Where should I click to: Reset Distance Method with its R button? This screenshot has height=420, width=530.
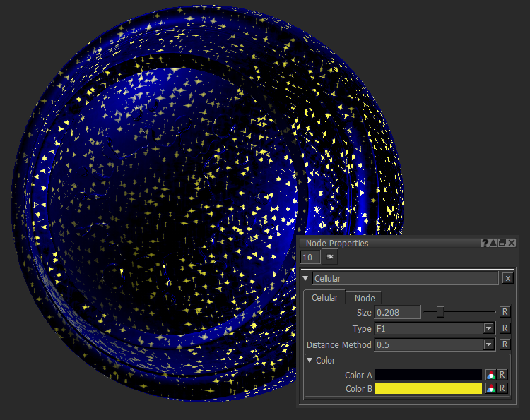(x=504, y=344)
